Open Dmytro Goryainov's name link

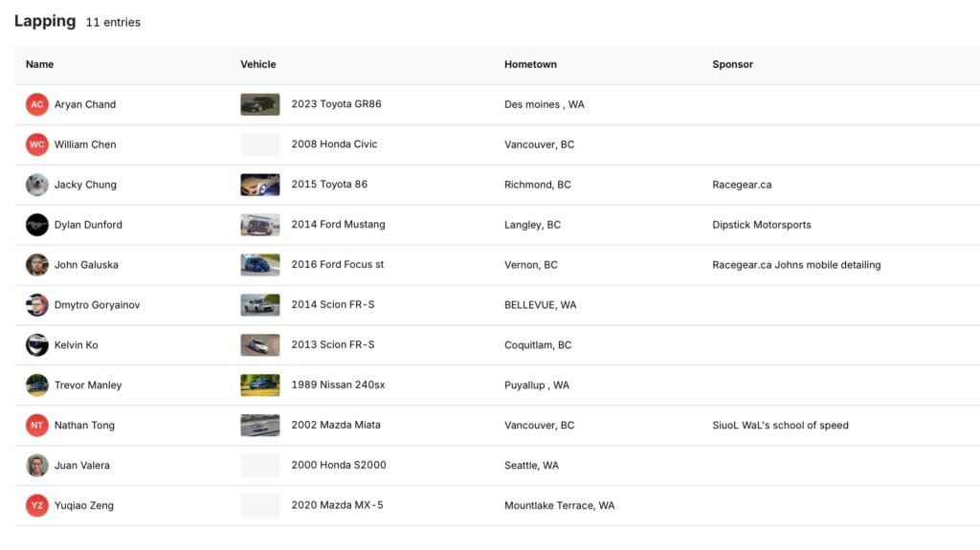[97, 304]
